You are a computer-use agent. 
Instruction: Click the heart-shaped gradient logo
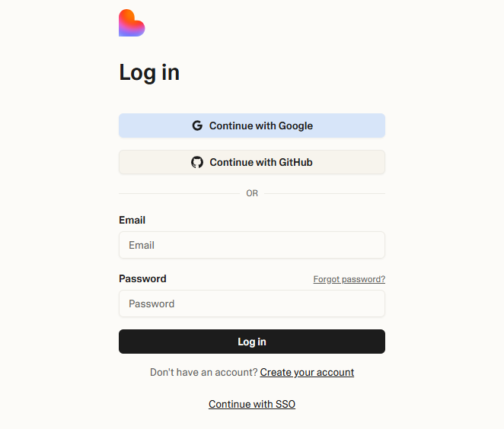132,23
